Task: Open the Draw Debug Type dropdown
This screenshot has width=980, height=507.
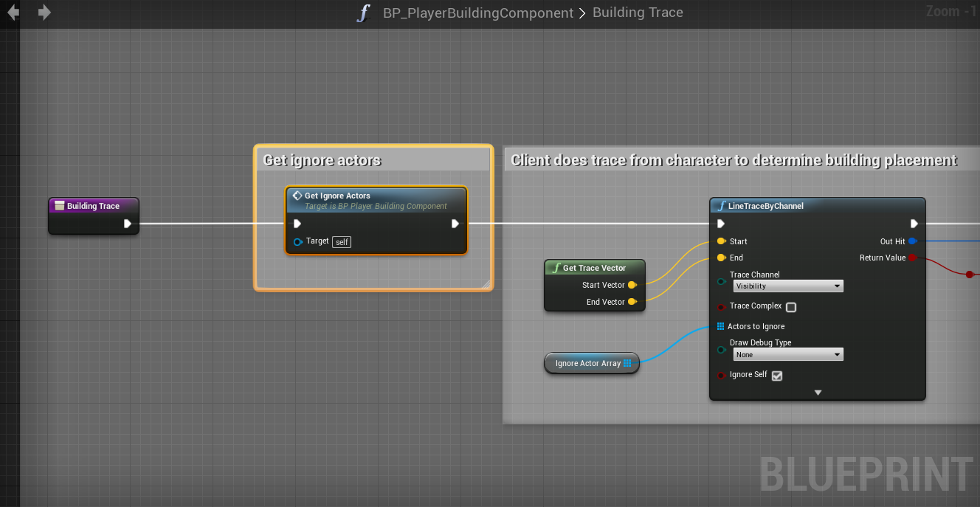Action: tap(787, 355)
